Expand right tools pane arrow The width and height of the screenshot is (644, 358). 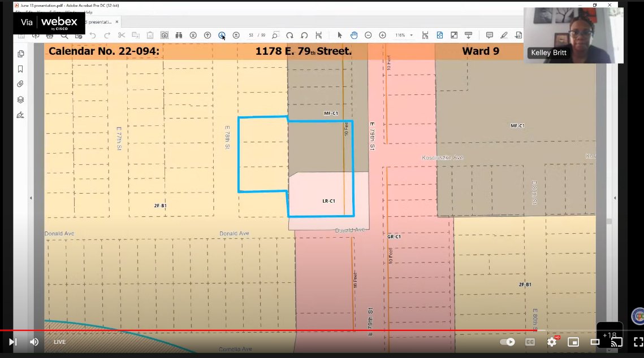point(615,198)
